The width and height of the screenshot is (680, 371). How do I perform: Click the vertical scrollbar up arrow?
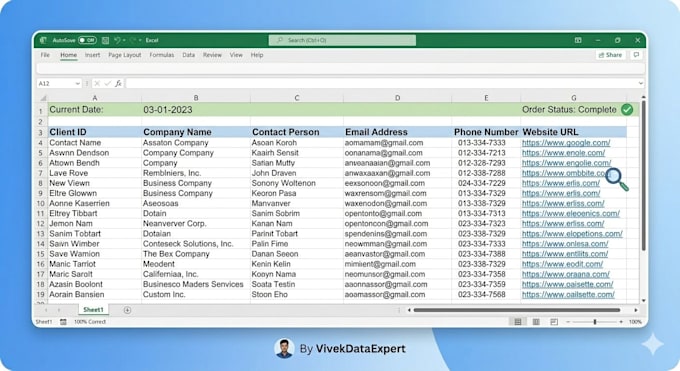[643, 97]
